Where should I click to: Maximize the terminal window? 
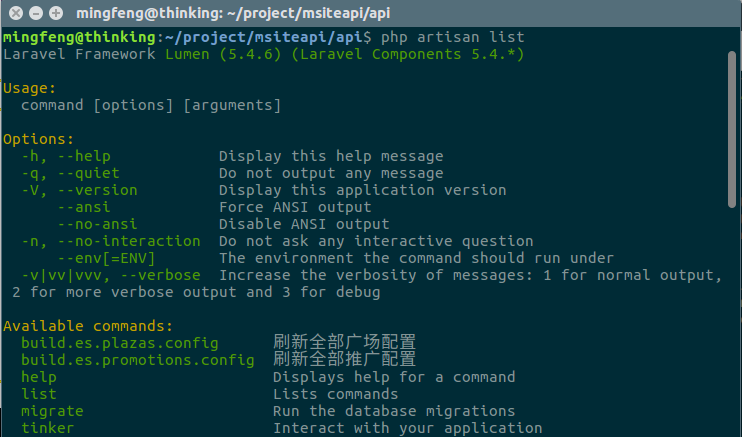(56, 13)
